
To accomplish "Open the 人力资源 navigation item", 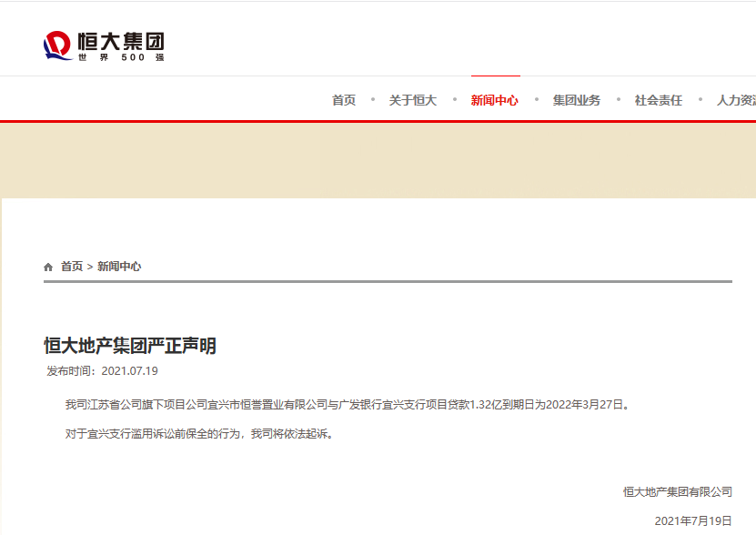I will coord(736,100).
